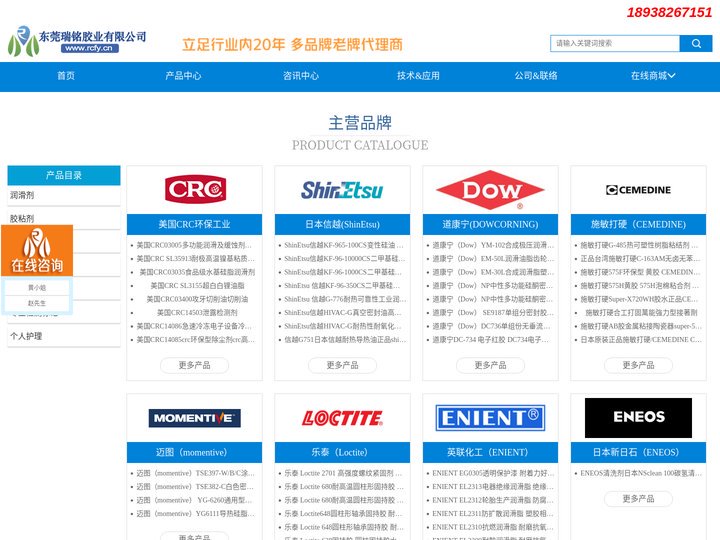
Task: Click the phone number 18938267151
Action: tap(669, 12)
